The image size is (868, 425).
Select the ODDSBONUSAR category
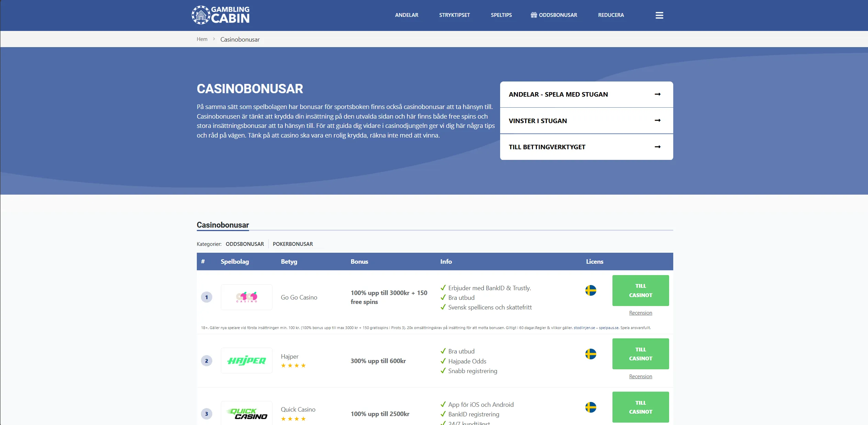[x=245, y=244]
